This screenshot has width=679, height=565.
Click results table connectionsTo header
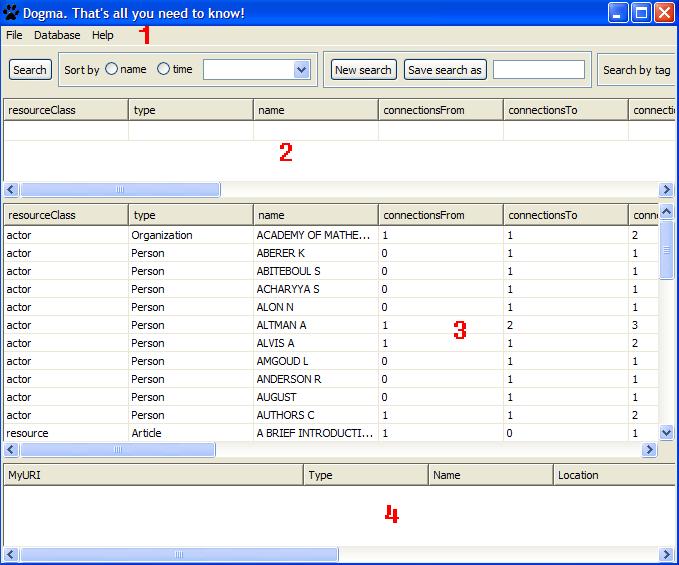click(x=566, y=215)
